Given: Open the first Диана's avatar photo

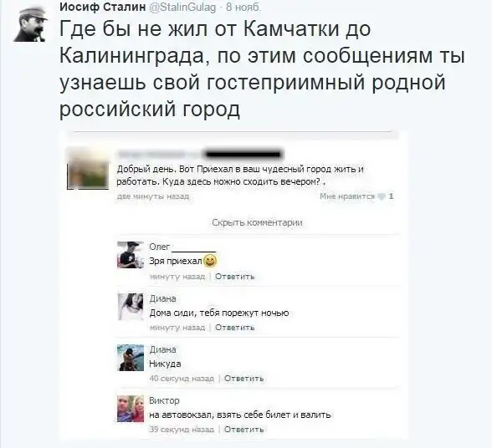Looking at the screenshot, I should [x=131, y=307].
